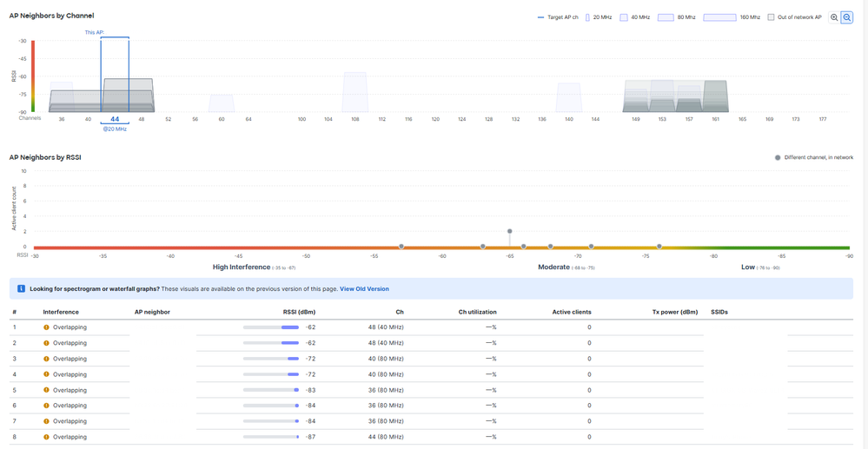Viewport: 868px width, 449px height.
Task: Toggle the Out of network AP legend box
Action: point(772,17)
